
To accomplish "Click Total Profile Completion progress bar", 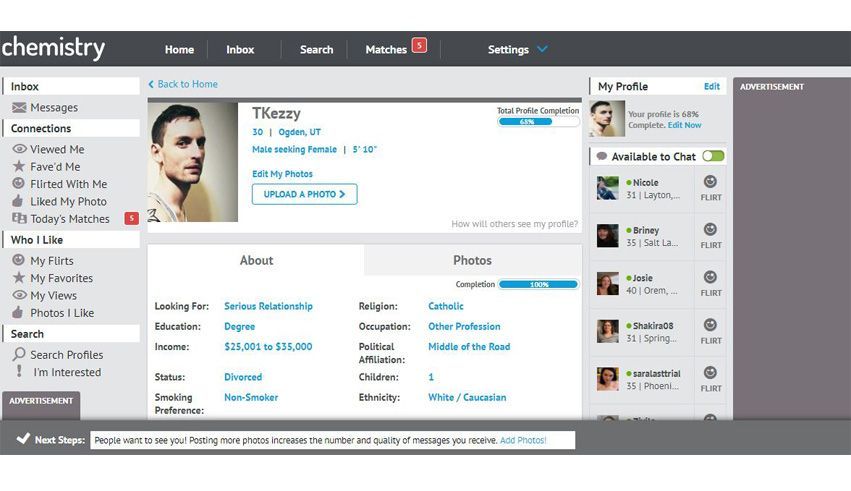I will click(x=538, y=122).
